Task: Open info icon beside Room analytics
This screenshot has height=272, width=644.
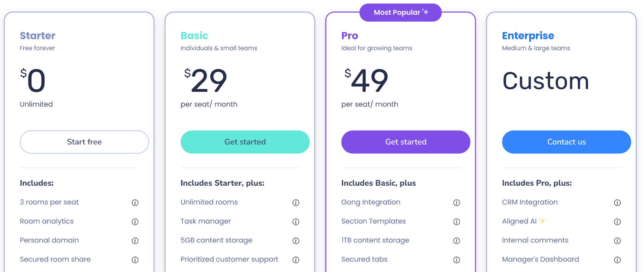Action: 135,222
